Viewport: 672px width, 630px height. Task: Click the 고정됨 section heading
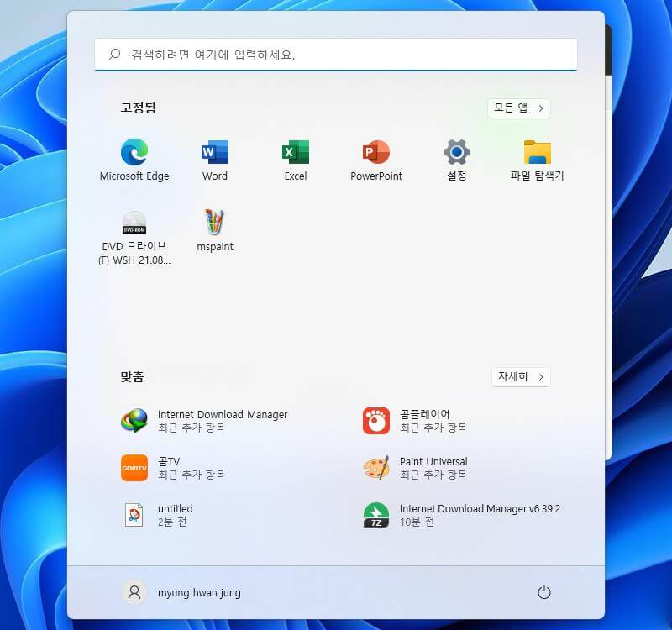138,108
